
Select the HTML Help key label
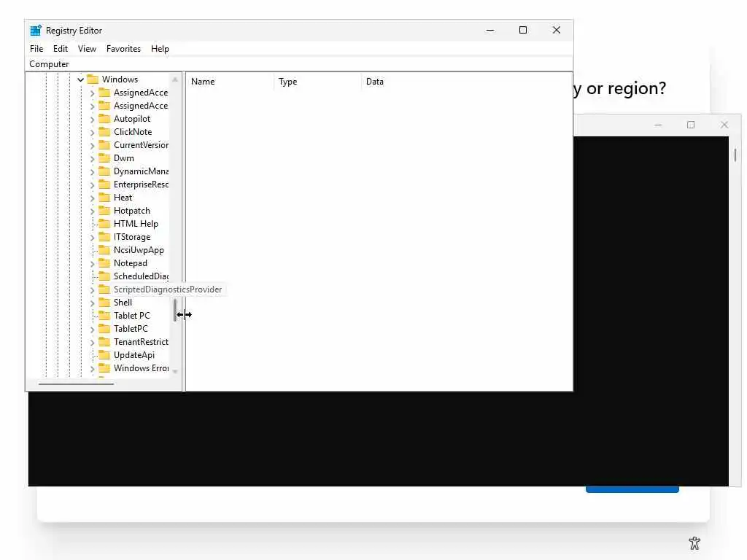136,224
